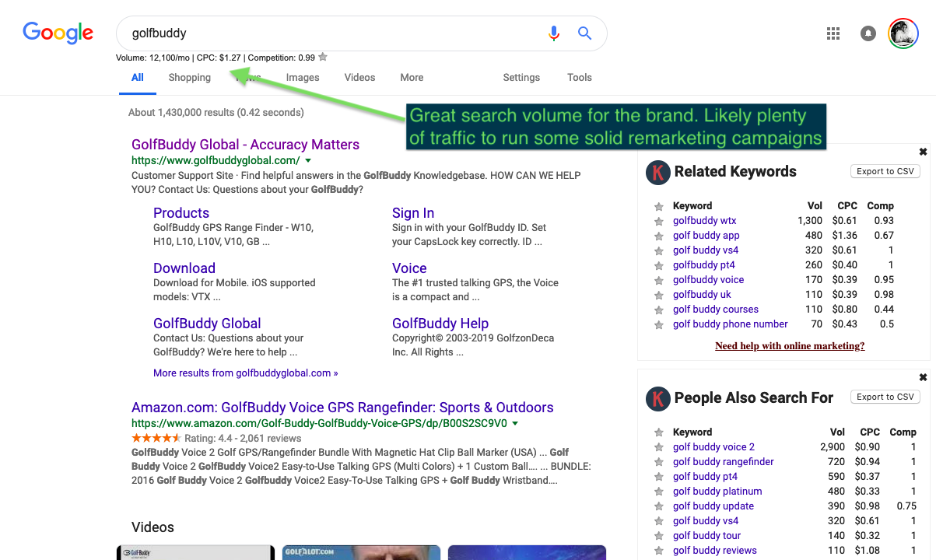Open the More search categories menu
This screenshot has height=560, width=936.
click(412, 78)
